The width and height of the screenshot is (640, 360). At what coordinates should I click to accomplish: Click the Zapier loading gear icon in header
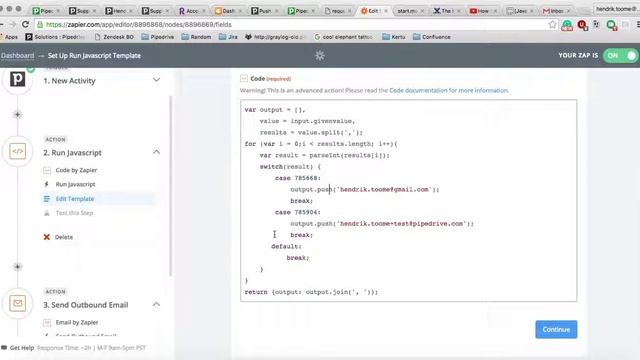click(x=320, y=56)
